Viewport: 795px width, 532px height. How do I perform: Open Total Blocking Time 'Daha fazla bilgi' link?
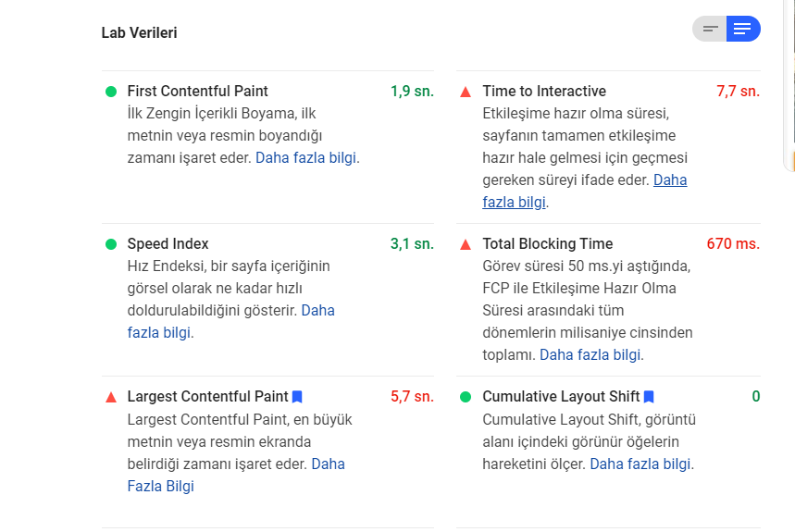click(x=590, y=354)
